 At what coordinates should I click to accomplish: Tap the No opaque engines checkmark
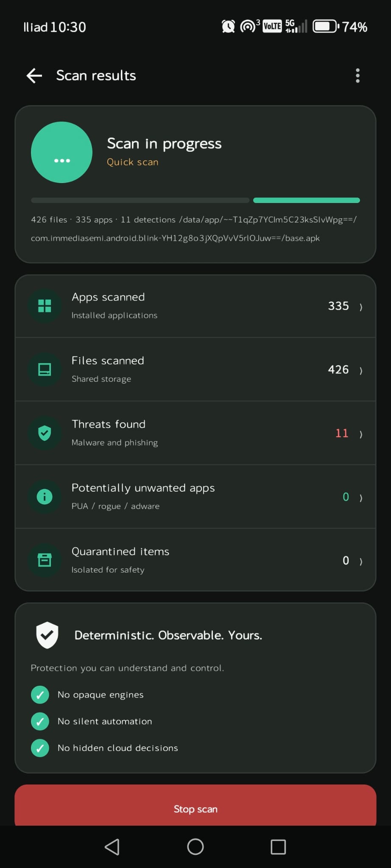coord(40,695)
